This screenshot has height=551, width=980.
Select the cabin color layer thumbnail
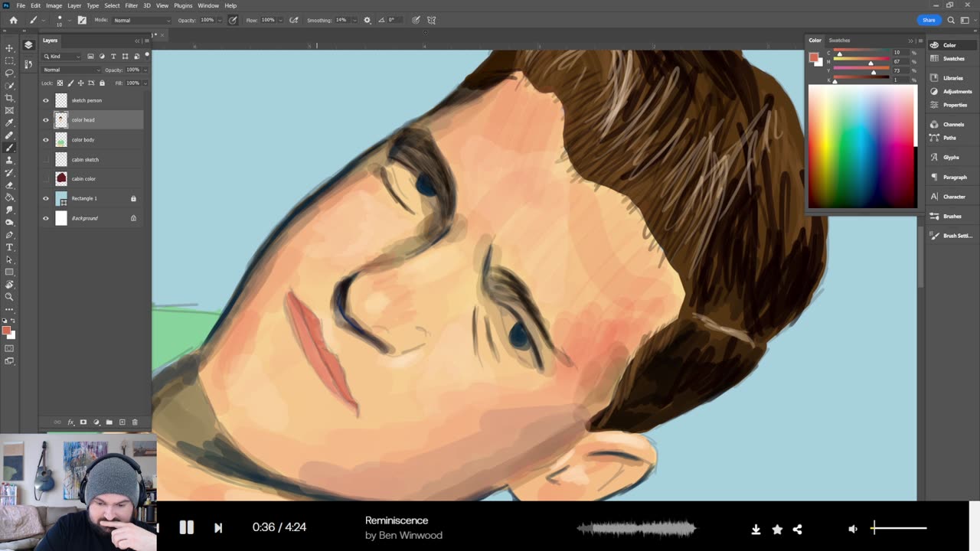point(61,178)
